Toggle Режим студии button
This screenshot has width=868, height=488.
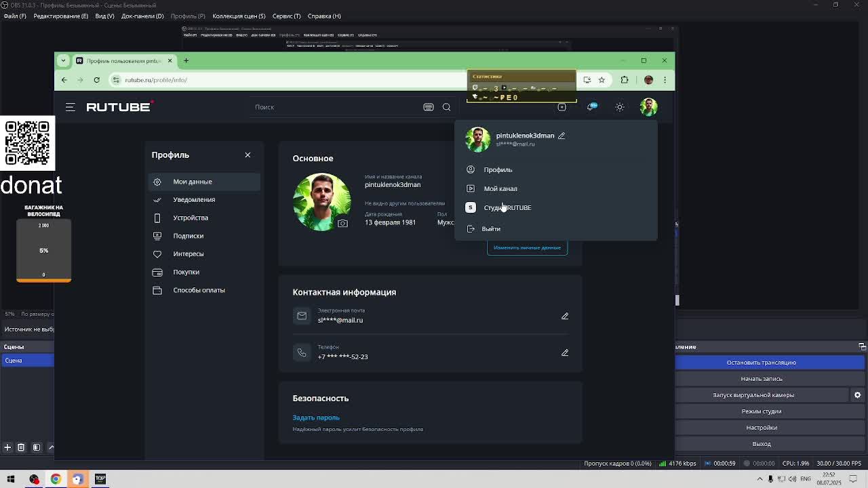coord(762,411)
